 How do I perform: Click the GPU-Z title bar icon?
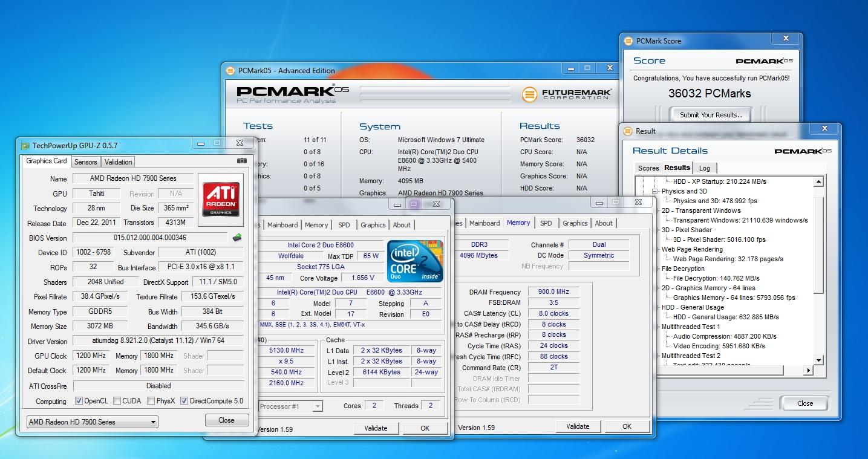(x=25, y=145)
